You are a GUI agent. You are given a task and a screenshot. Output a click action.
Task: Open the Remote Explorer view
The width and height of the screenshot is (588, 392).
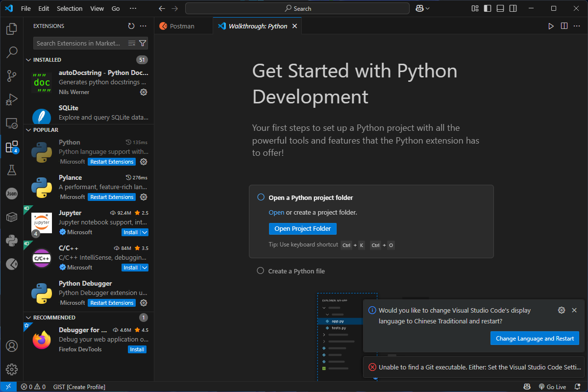pos(12,123)
